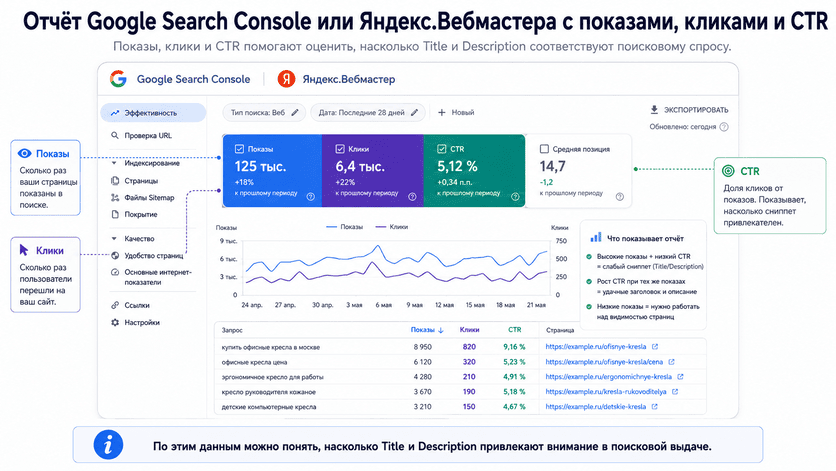Click the export download arrow icon
The image size is (836, 471).
pyautogui.click(x=654, y=110)
